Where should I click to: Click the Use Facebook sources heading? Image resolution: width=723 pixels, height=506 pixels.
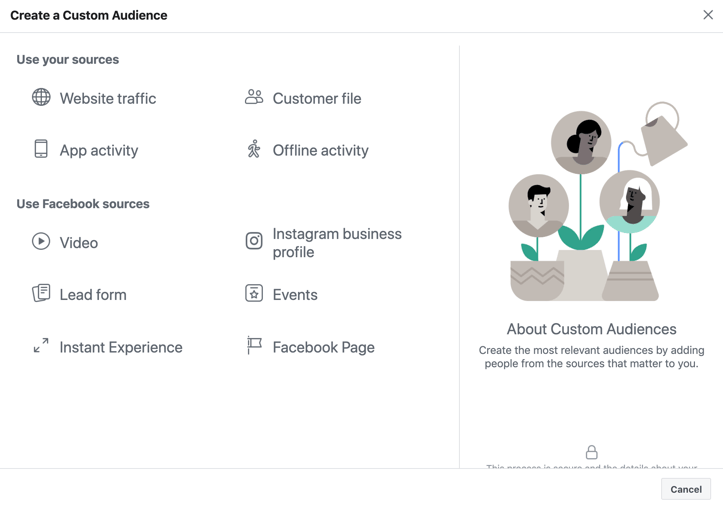pos(83,204)
